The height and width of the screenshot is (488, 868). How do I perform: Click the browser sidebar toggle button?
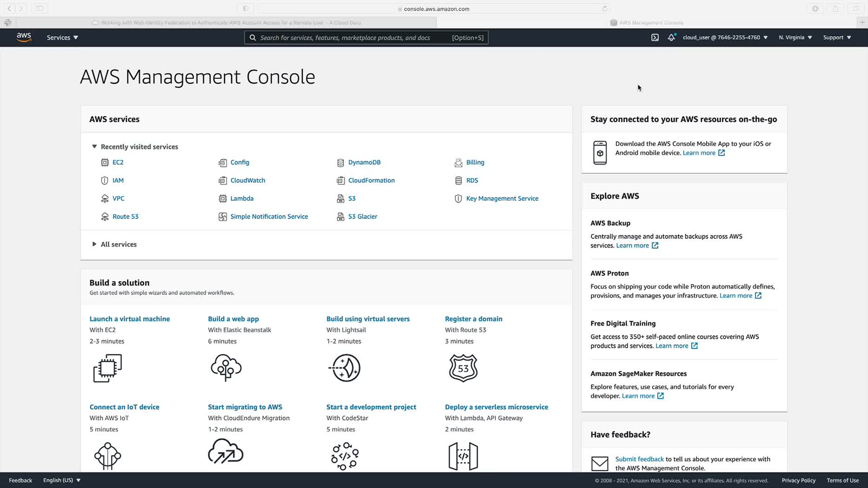pos(40,8)
